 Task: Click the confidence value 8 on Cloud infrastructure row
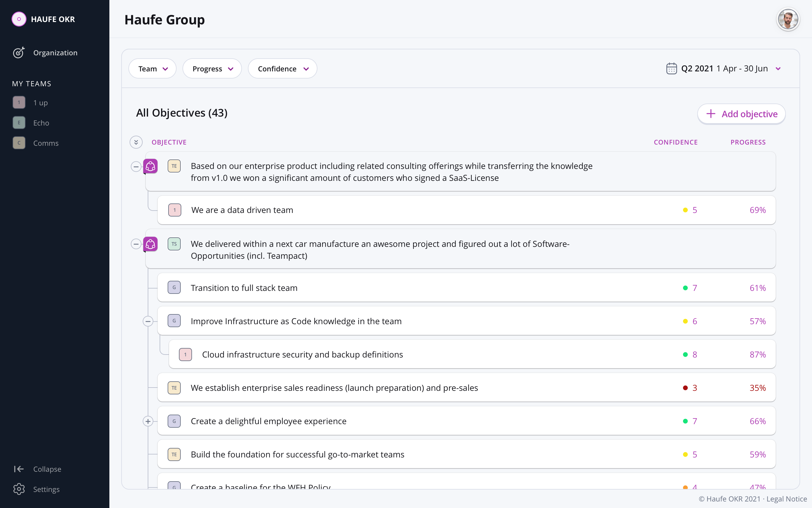click(695, 355)
